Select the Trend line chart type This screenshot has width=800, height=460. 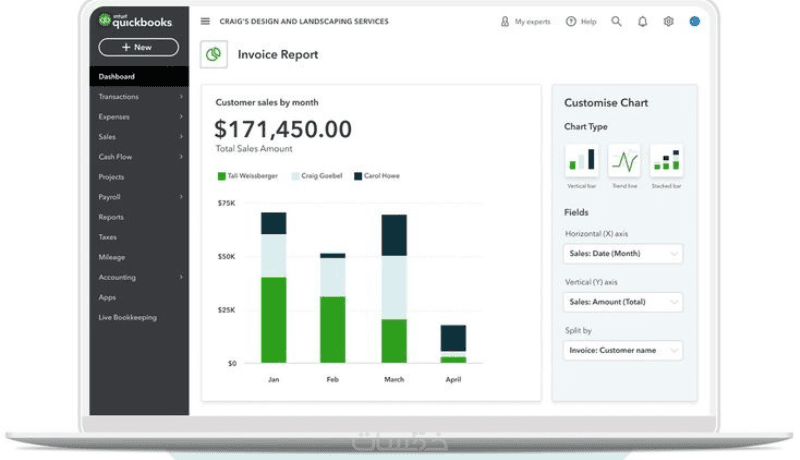[x=624, y=160]
